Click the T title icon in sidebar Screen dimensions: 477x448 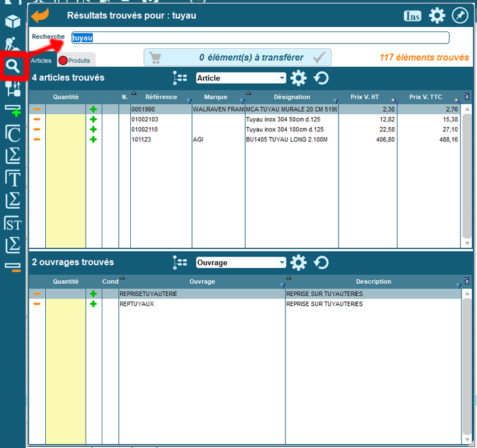click(12, 178)
